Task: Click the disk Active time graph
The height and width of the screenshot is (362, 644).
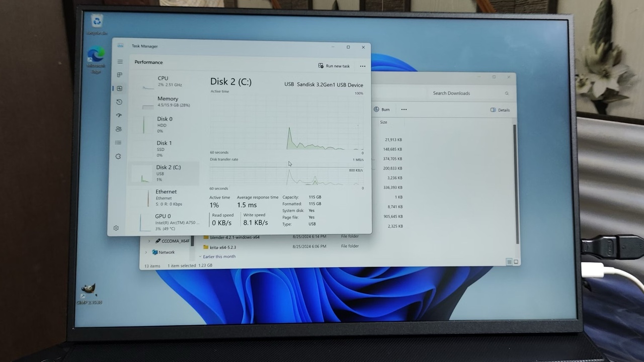Action: [x=287, y=123]
